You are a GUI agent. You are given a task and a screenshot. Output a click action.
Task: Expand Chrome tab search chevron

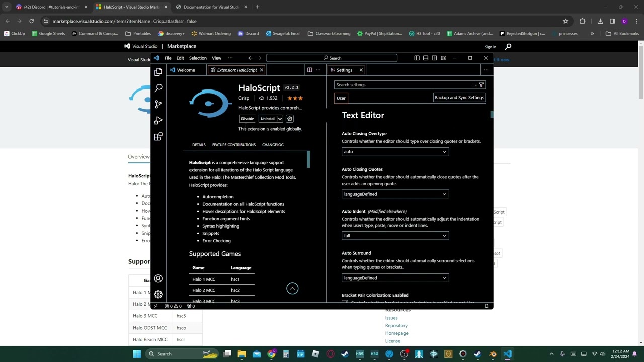pos(6,7)
